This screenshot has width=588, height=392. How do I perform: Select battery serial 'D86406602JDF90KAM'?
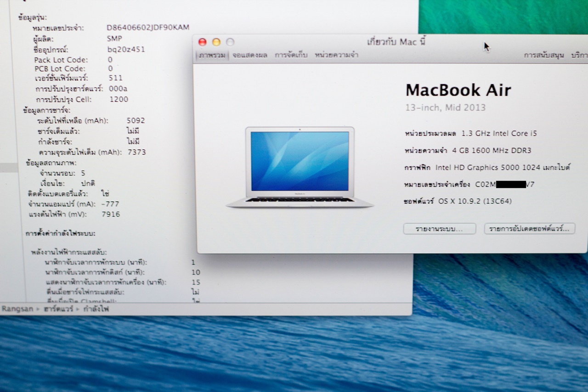coord(148,28)
